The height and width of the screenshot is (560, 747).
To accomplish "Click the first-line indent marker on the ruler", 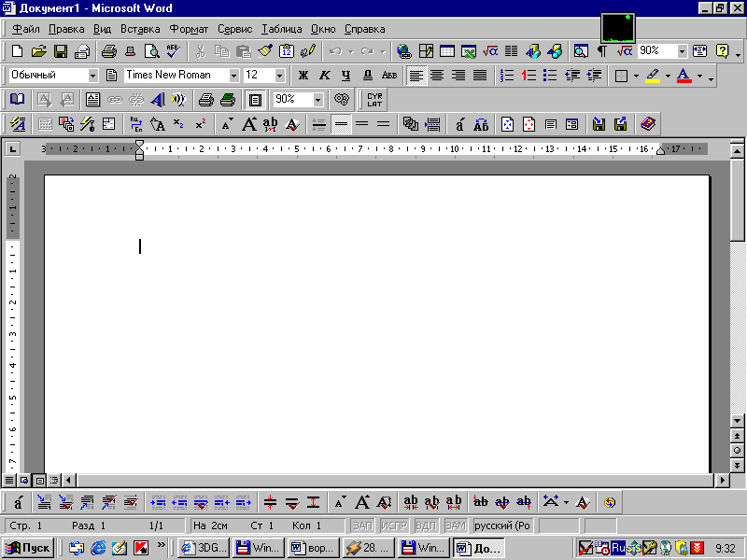I will click(139, 145).
